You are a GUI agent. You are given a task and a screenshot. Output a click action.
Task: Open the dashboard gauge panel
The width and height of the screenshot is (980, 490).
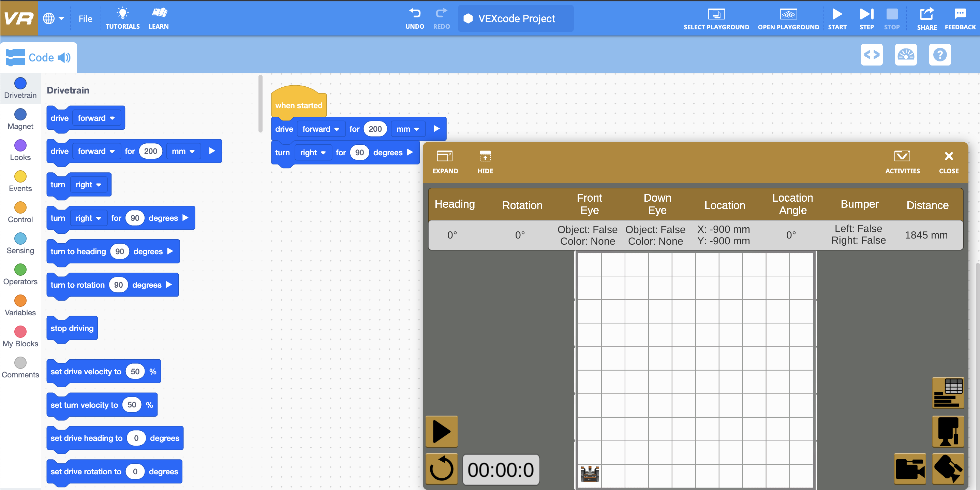906,55
